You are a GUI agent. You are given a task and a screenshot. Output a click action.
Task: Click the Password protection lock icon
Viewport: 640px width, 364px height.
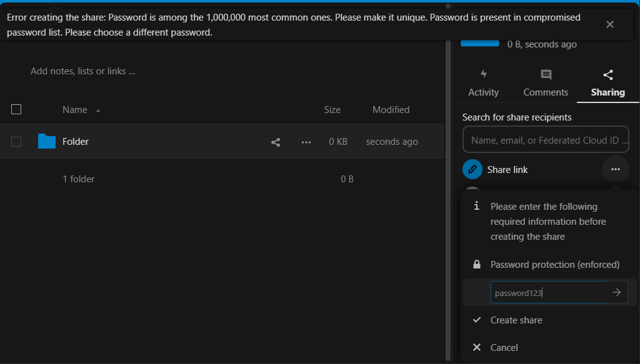pyautogui.click(x=477, y=264)
